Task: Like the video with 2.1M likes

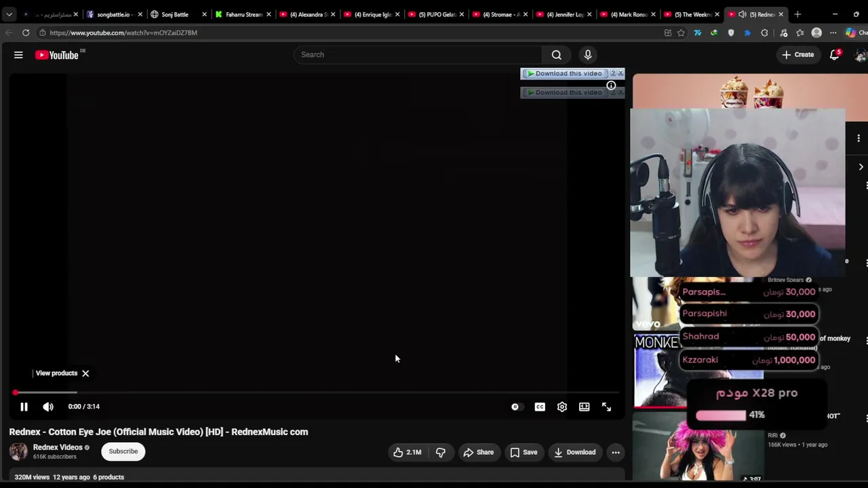Action: point(407,452)
